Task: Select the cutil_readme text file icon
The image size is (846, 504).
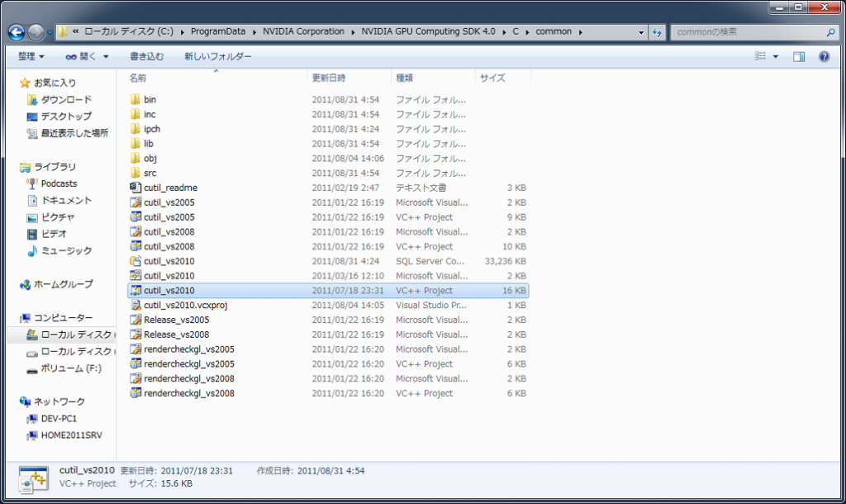Action: [136, 188]
